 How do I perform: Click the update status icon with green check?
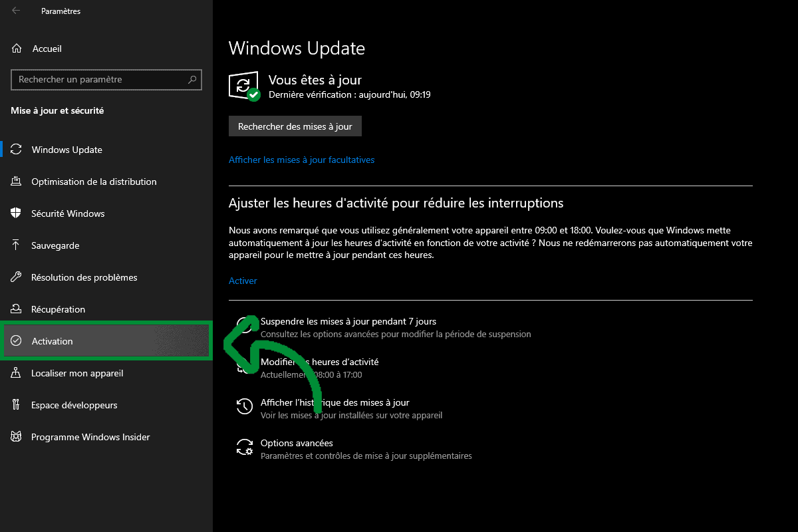(x=244, y=86)
